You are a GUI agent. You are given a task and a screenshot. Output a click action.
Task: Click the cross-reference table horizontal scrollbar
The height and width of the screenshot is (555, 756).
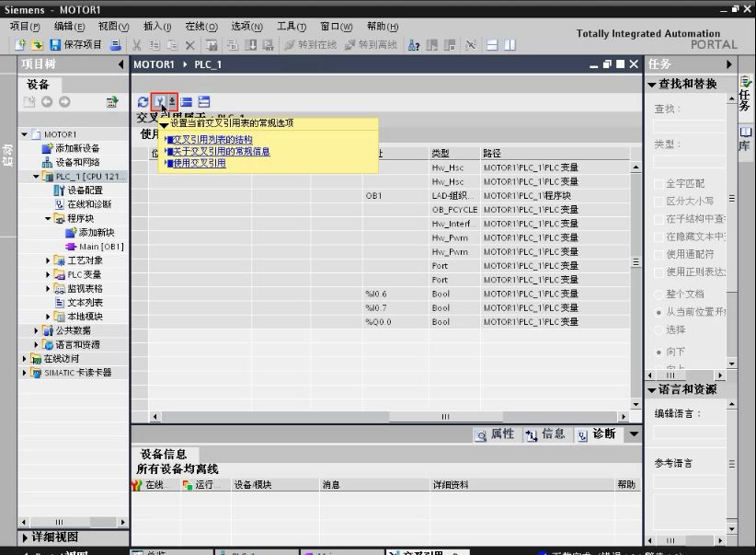pos(389,417)
